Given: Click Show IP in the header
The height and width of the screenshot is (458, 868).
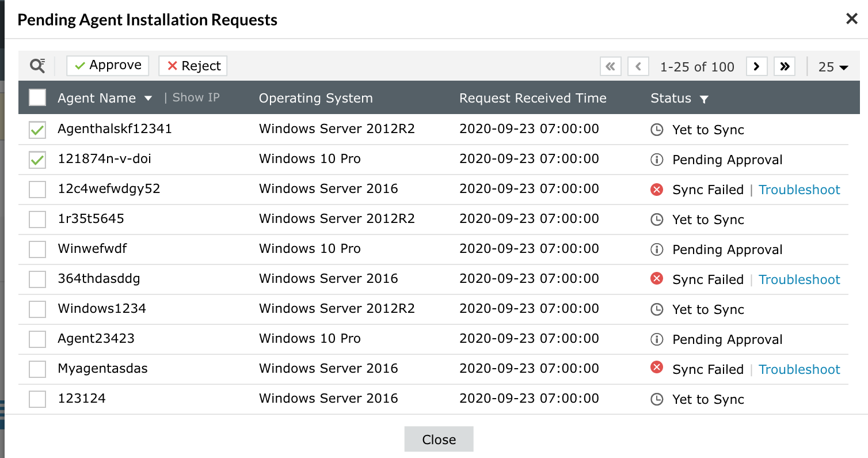Looking at the screenshot, I should pos(196,97).
